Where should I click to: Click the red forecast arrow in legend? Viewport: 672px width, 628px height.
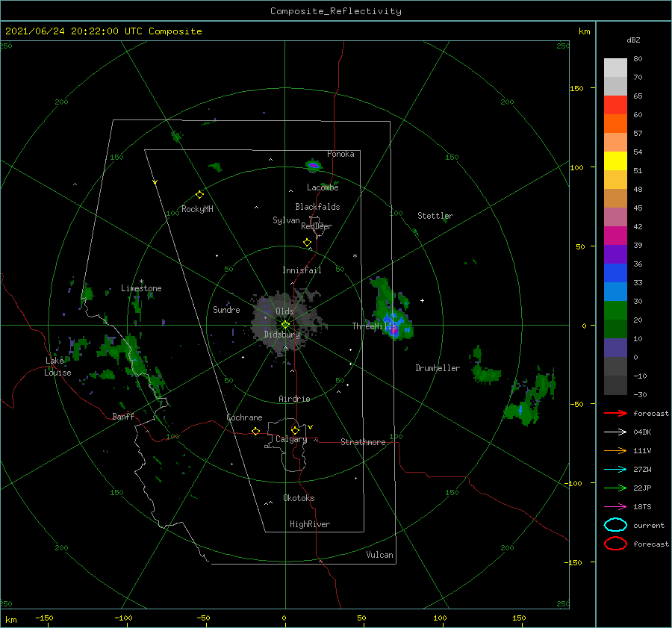click(x=615, y=413)
